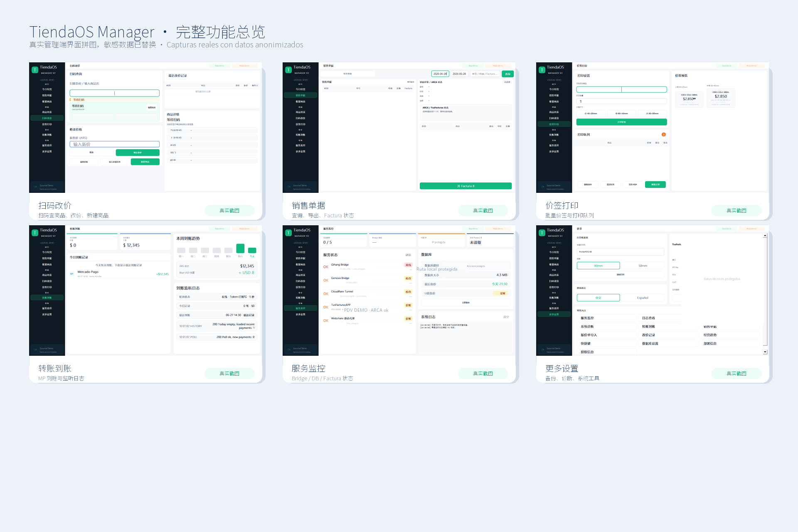The image size is (798, 532).
Task: Click the TiendaOS logo in 服务监控 panel
Action: pos(288,233)
